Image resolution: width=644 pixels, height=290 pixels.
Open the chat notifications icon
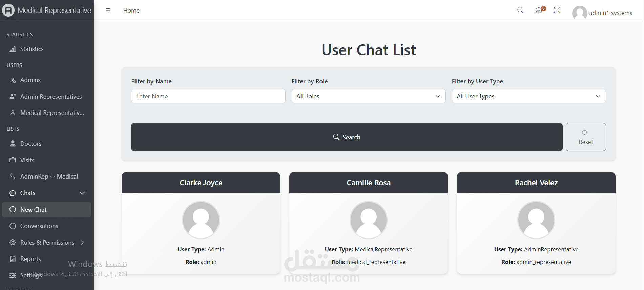[x=539, y=11]
